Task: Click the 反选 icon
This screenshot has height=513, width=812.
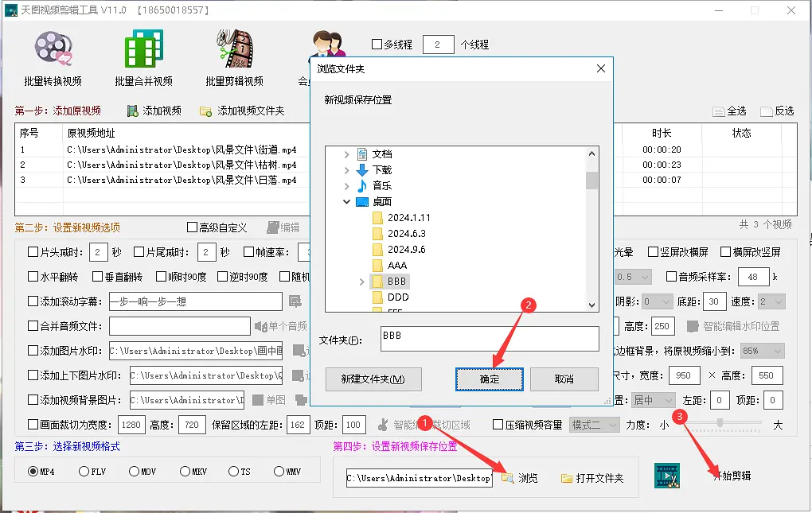Action: pos(767,111)
